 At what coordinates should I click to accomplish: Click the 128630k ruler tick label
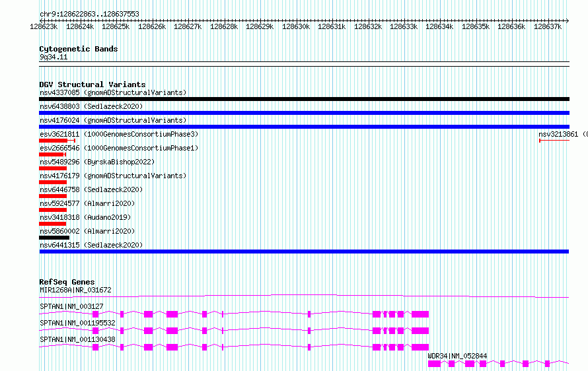pyautogui.click(x=296, y=26)
